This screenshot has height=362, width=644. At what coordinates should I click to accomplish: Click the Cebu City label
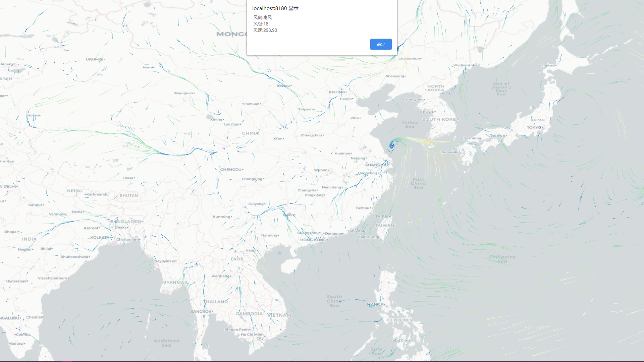tap(400, 341)
